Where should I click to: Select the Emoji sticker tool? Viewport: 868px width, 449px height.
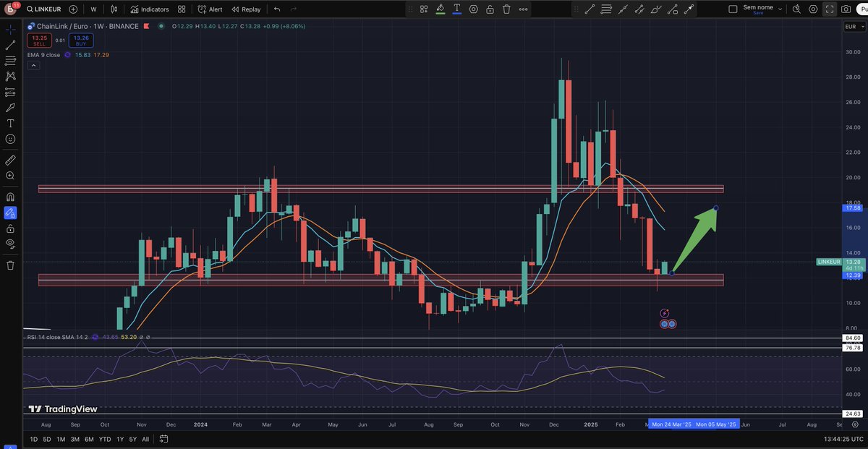[x=10, y=140]
